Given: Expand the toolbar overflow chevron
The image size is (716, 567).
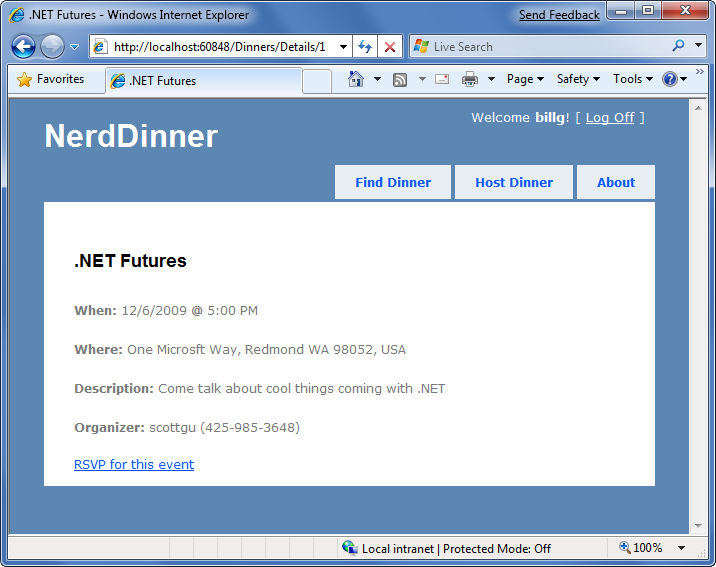Looking at the screenshot, I should [700, 72].
